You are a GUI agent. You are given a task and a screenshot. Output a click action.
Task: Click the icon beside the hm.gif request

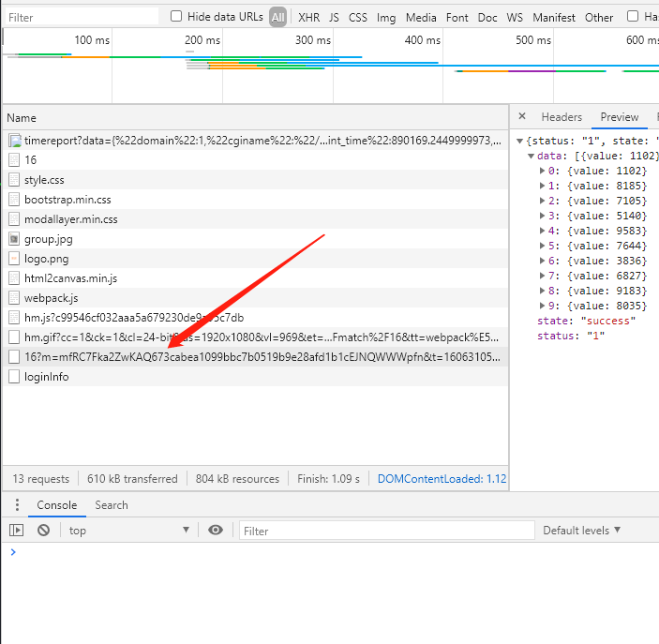coord(14,337)
